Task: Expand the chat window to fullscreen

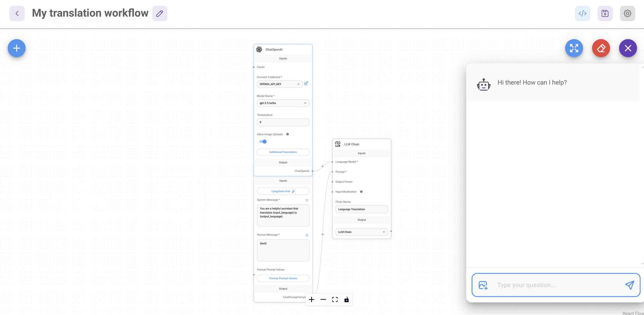Action: coord(574,48)
